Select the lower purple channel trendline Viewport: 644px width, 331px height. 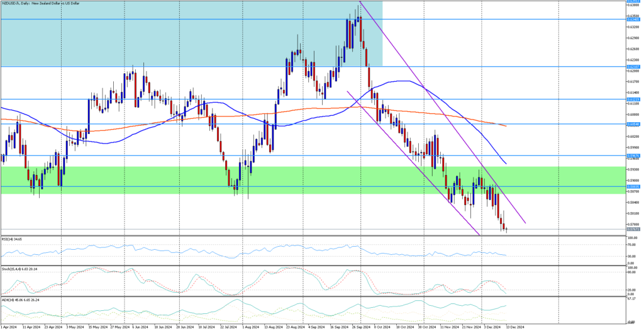415,165
